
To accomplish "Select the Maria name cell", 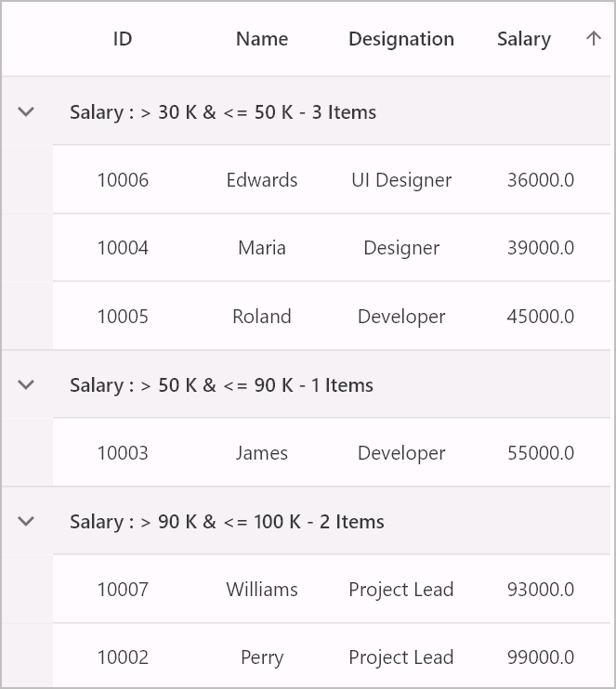I will 262,248.
